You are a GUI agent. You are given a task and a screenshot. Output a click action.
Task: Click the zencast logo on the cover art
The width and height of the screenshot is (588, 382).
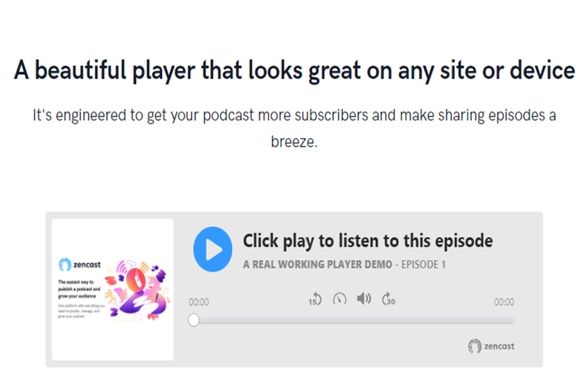[80, 265]
